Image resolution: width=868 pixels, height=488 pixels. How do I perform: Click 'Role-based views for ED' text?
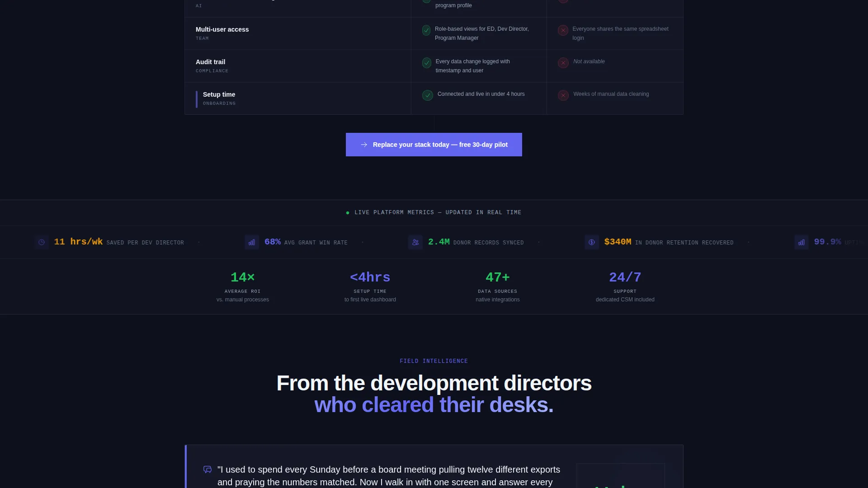(x=482, y=33)
